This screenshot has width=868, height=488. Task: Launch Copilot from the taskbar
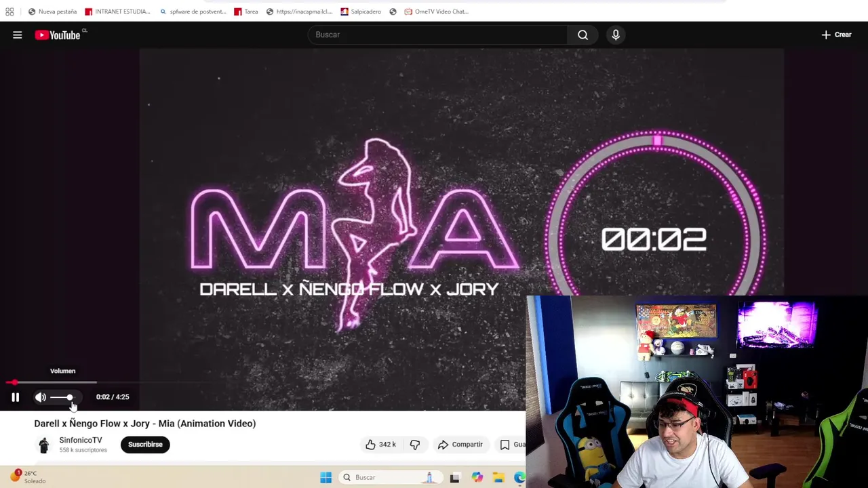(477, 477)
